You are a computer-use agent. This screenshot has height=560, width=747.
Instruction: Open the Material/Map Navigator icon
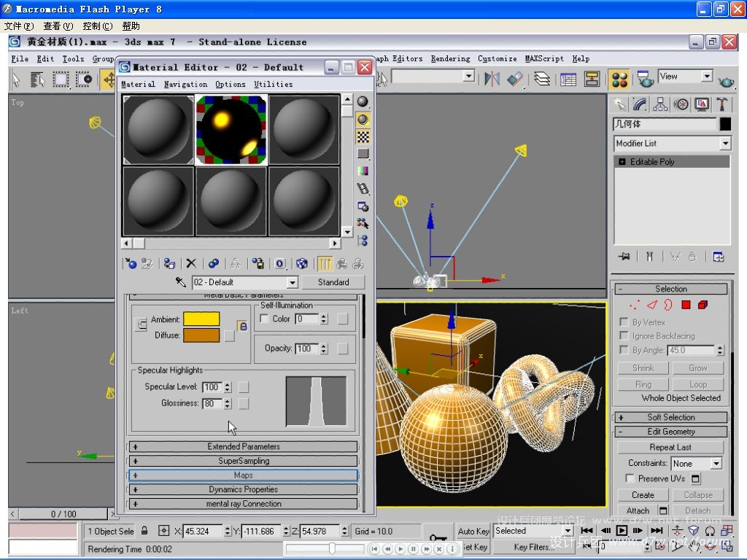pos(363,241)
